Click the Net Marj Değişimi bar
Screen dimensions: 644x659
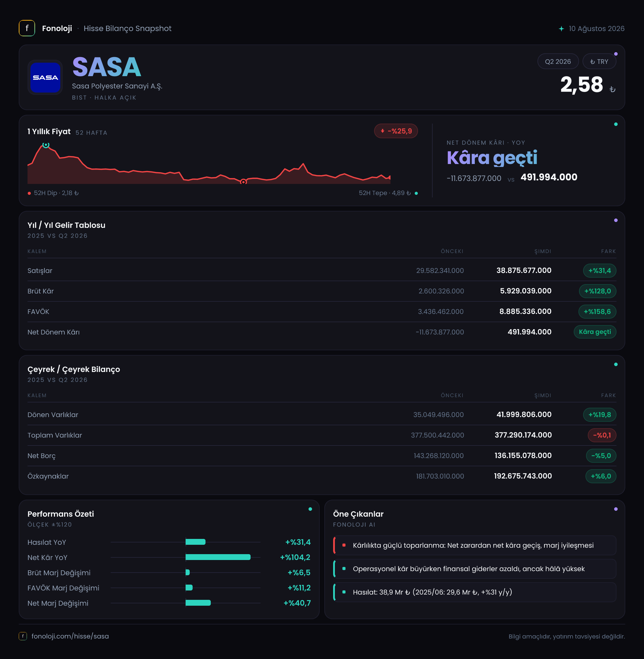[x=198, y=603]
